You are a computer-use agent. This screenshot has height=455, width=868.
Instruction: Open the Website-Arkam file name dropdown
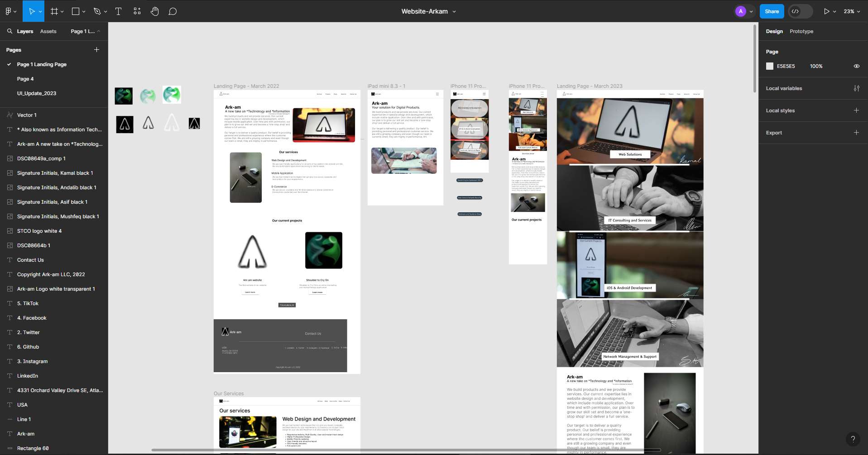(x=454, y=11)
